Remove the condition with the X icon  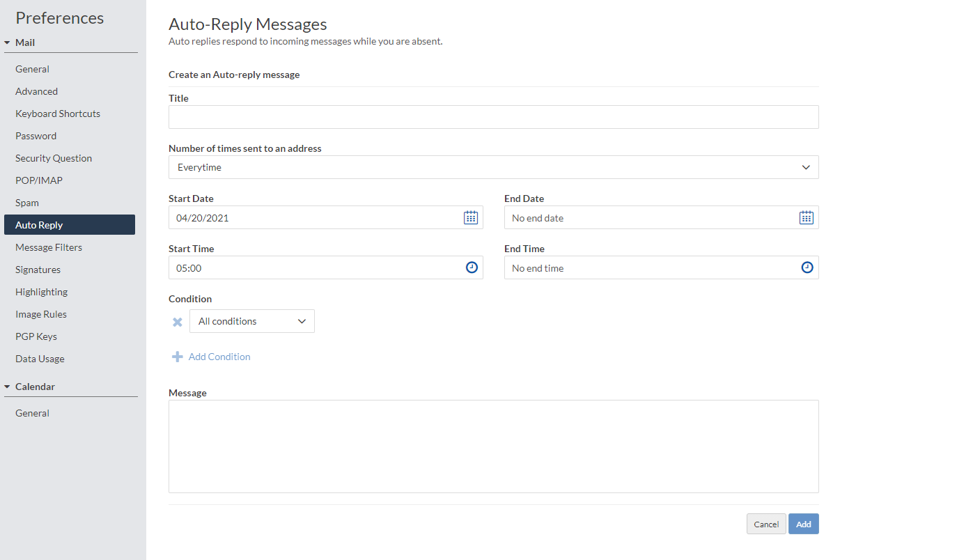(178, 322)
